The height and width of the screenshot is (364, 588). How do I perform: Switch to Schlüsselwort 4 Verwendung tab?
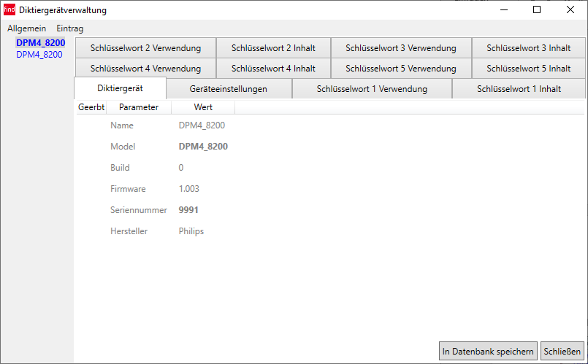pyautogui.click(x=145, y=69)
